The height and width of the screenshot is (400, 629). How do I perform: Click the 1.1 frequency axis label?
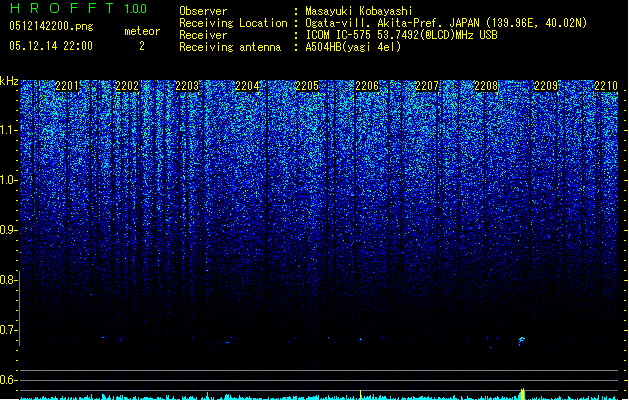coord(8,130)
